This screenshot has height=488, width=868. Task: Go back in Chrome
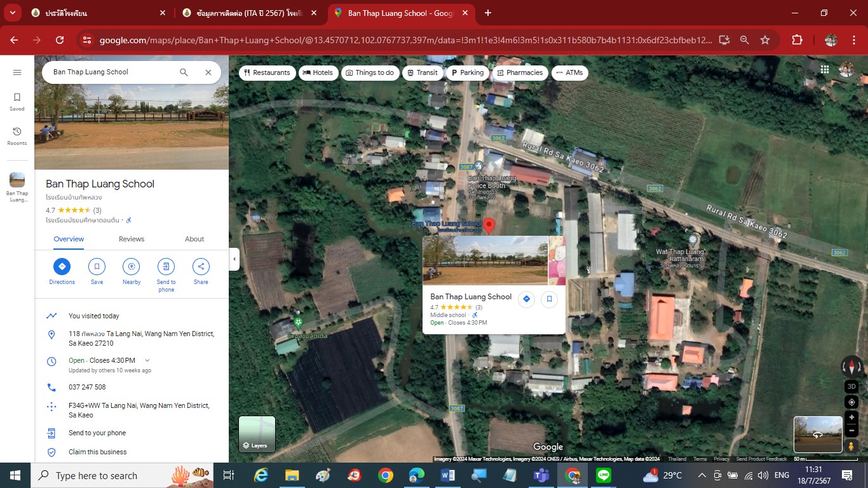tap(14, 40)
